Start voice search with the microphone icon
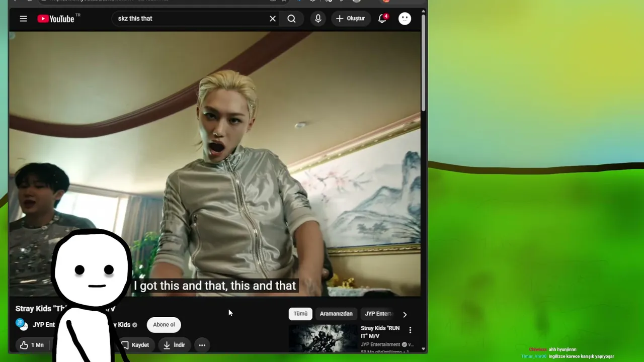The width and height of the screenshot is (644, 362). point(318,19)
